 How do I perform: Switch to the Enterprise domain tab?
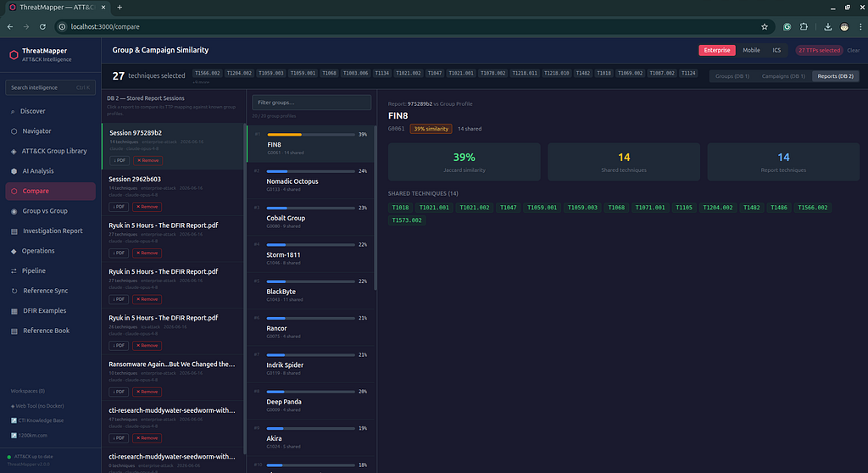coord(717,50)
